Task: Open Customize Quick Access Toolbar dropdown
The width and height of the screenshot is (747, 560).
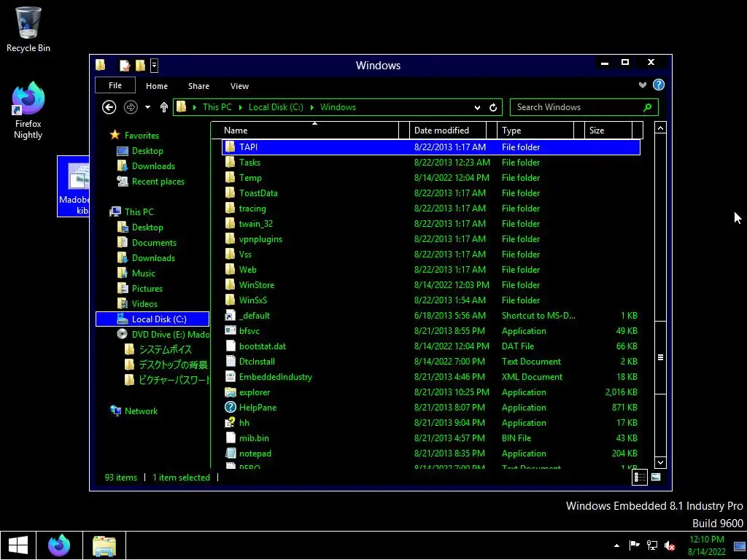Action: pyautogui.click(x=154, y=65)
